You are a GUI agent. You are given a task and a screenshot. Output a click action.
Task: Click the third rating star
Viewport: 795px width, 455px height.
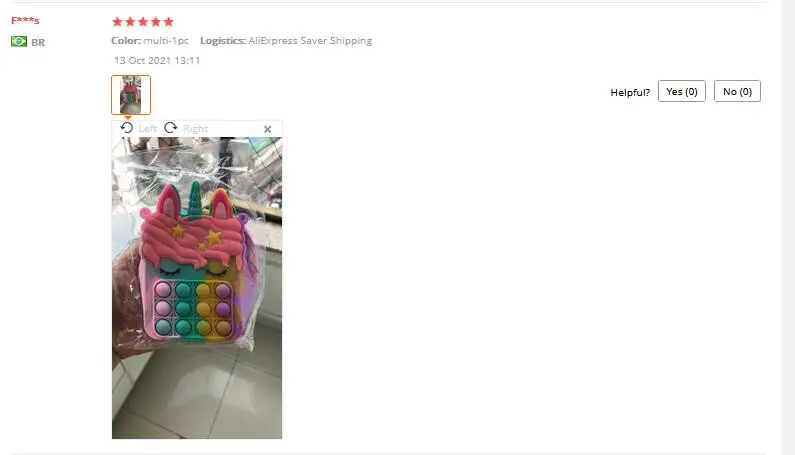[x=143, y=21]
